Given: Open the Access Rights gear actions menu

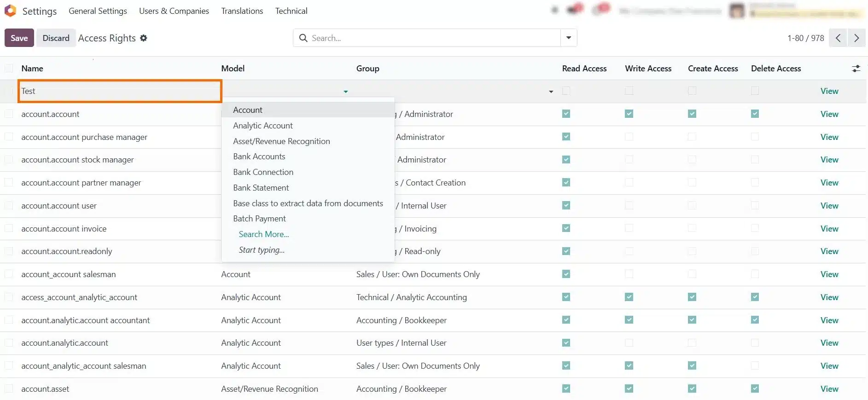Looking at the screenshot, I should tap(144, 38).
